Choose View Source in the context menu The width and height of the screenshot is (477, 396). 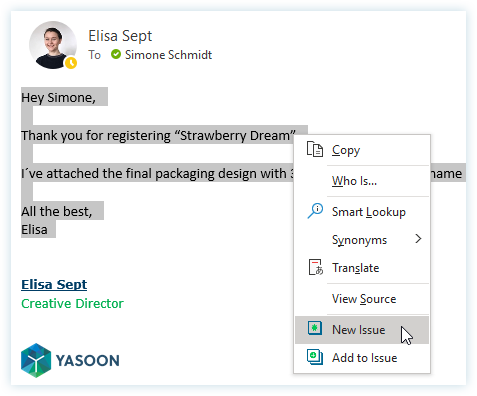pos(362,299)
